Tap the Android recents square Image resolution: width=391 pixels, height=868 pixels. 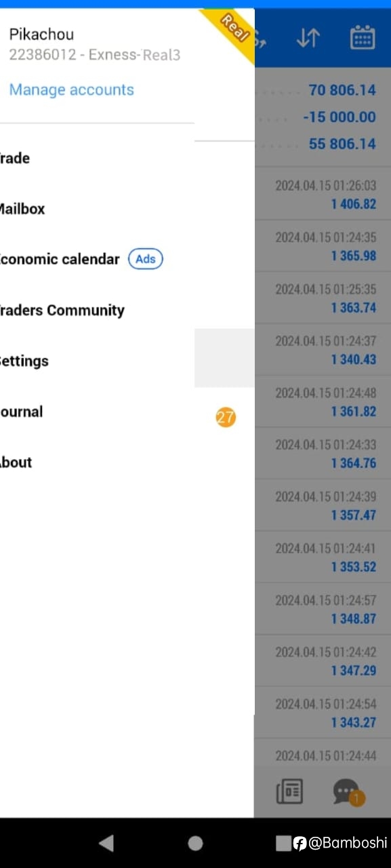[x=283, y=843]
